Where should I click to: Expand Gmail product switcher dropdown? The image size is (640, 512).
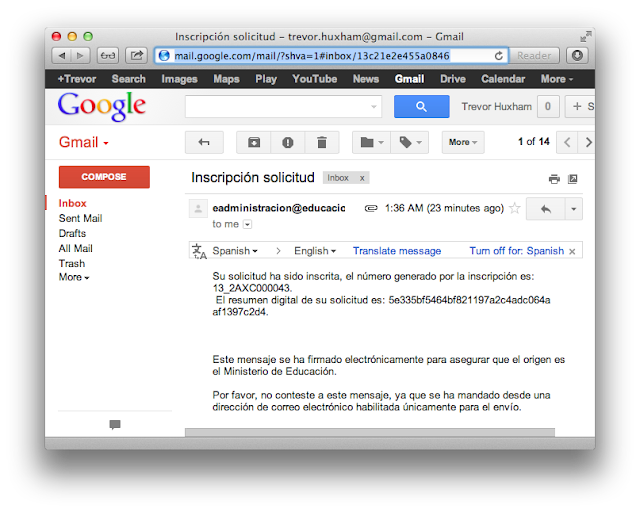(84, 142)
